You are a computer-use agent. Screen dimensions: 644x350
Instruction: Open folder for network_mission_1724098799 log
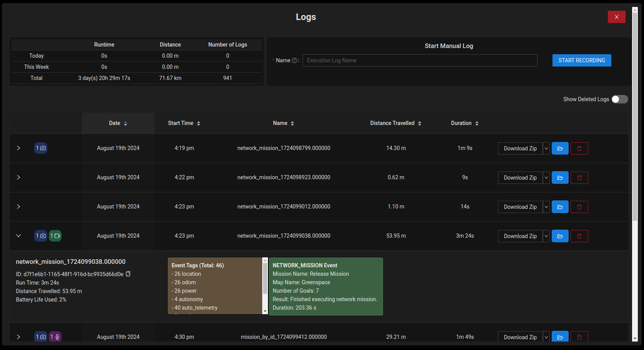(x=560, y=148)
